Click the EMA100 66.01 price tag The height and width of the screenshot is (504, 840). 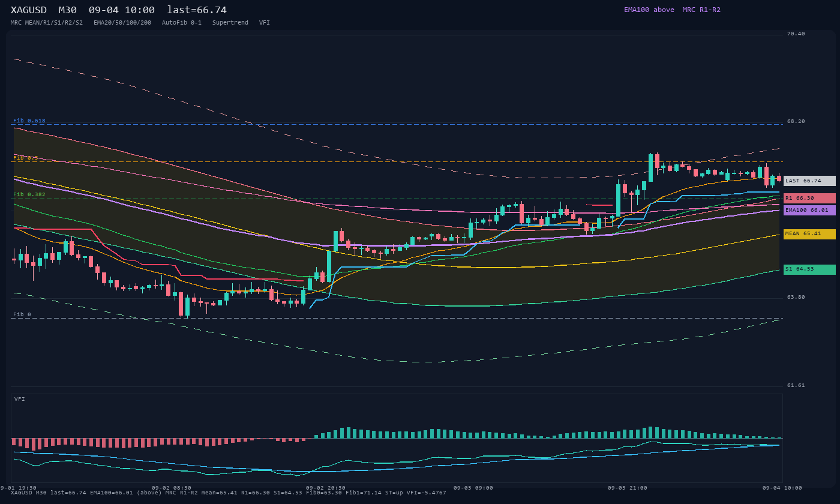click(x=809, y=210)
